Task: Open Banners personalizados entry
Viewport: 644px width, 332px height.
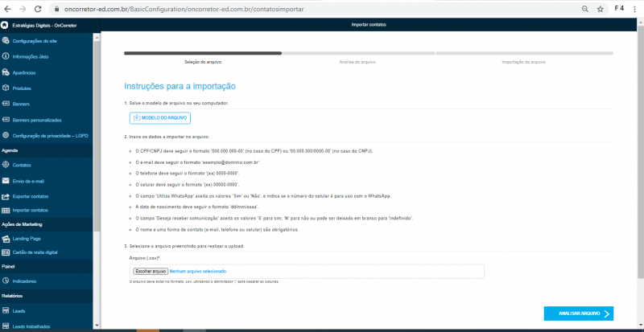Action: click(37, 121)
